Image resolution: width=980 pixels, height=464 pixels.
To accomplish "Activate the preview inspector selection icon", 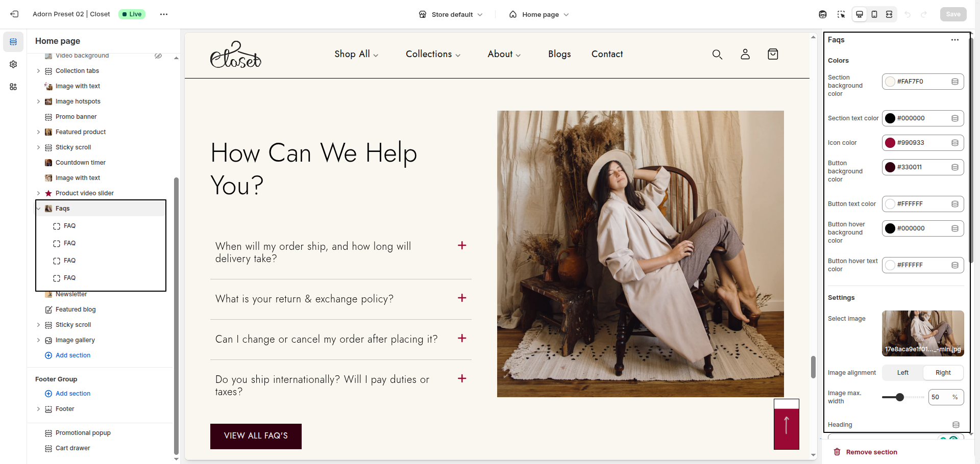I will coord(841,14).
